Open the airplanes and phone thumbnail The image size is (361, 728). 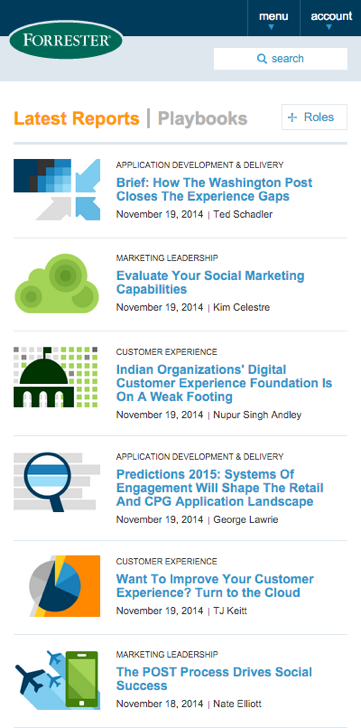point(57,680)
